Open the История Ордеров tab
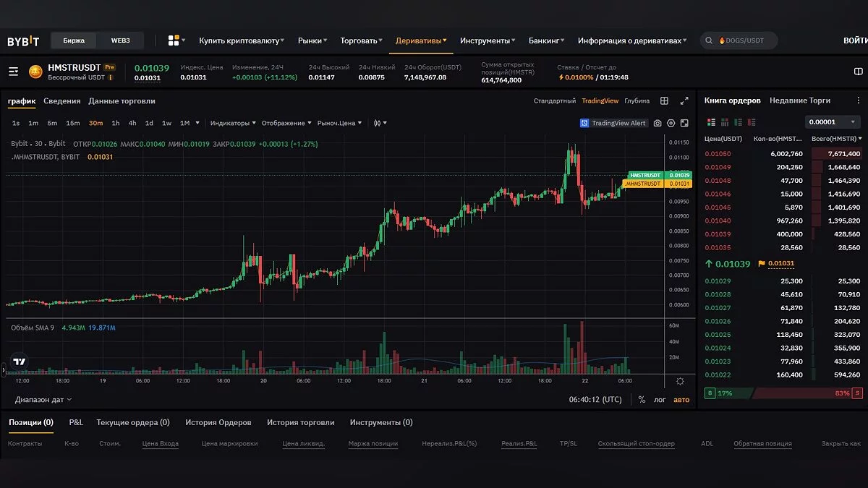This screenshot has height=488, width=868. (218, 422)
